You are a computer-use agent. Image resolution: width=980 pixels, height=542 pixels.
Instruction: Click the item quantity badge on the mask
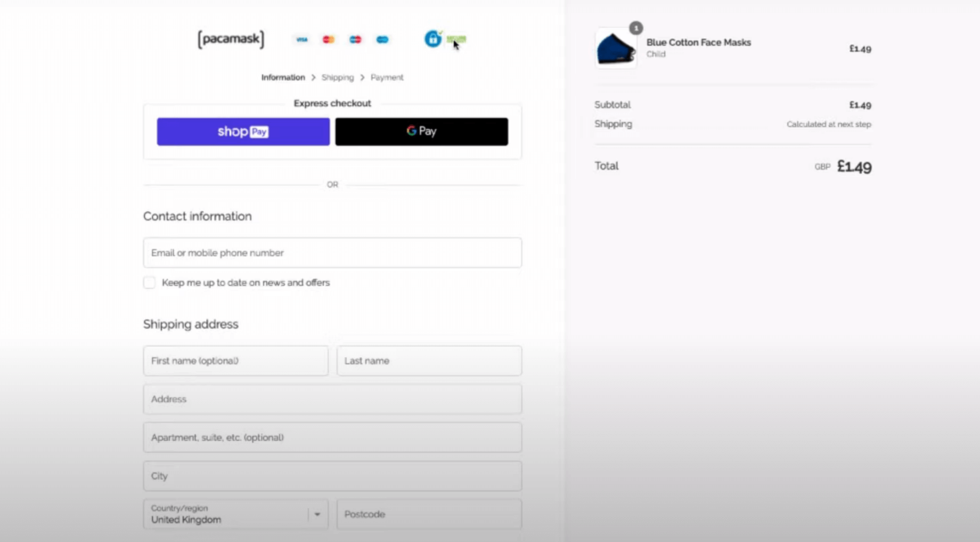635,28
